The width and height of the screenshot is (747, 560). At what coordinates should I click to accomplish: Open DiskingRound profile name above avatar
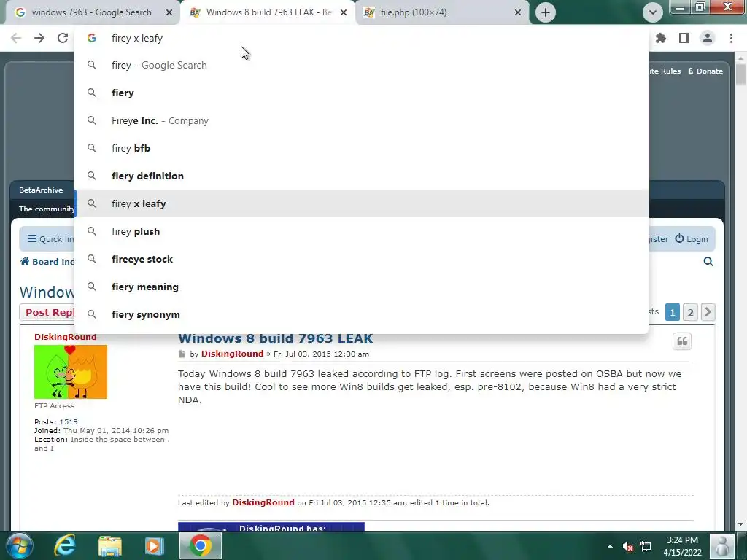click(65, 337)
